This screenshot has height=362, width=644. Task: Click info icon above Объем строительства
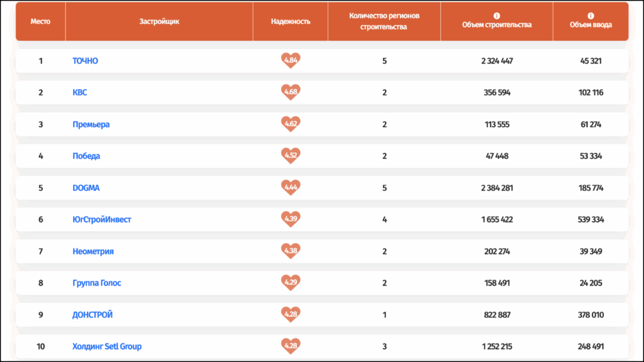[497, 16]
